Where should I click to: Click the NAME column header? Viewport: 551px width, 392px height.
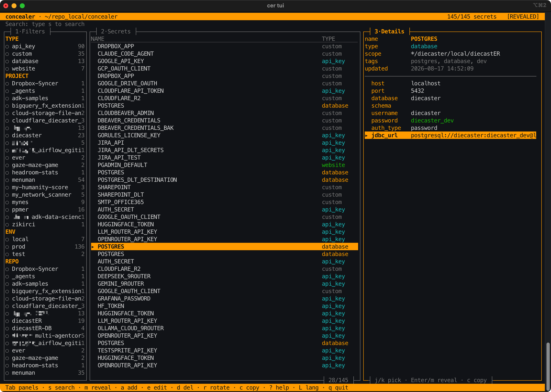[97, 39]
